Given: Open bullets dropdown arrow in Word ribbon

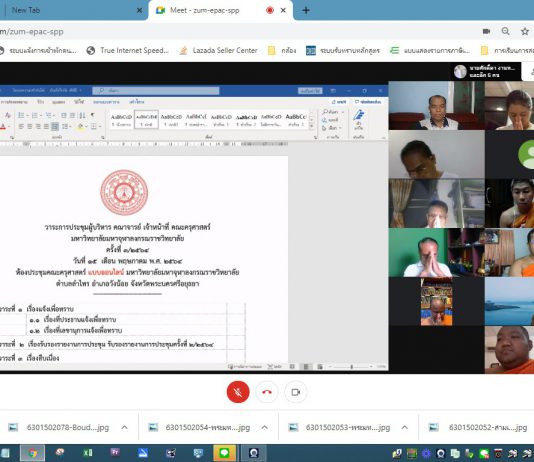Looking at the screenshot, I should [x=28, y=115].
